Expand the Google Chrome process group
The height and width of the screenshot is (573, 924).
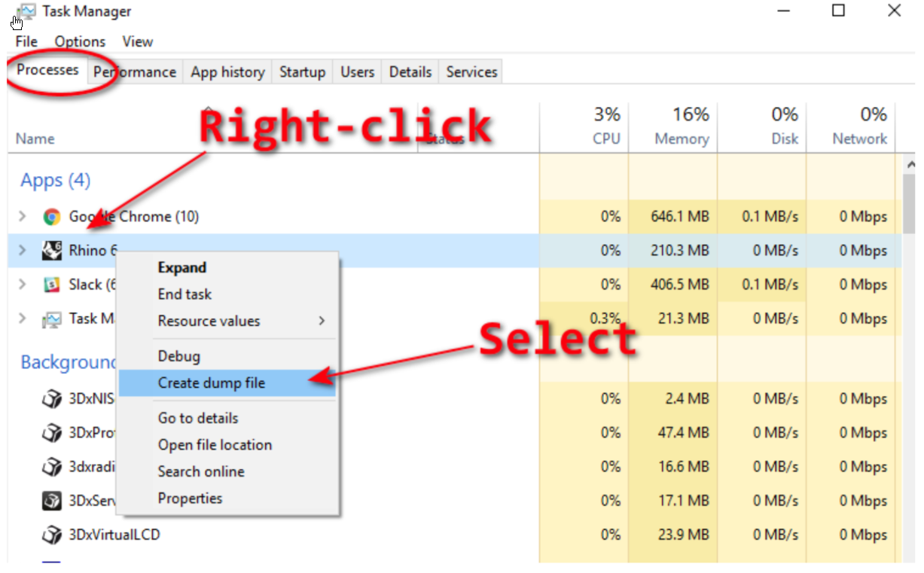(23, 217)
